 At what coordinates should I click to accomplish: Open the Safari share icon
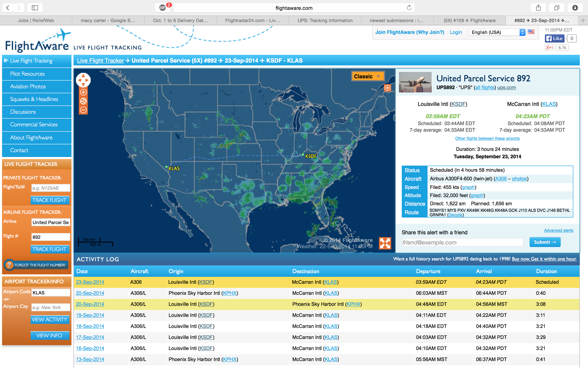point(538,8)
